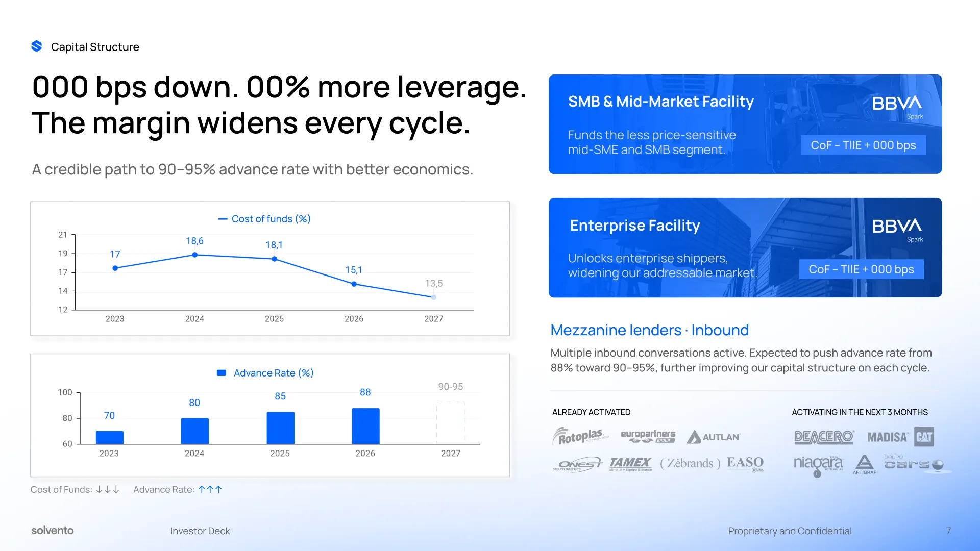This screenshot has height=551, width=980.
Task: Click the ONEST logo
Action: coord(577,464)
